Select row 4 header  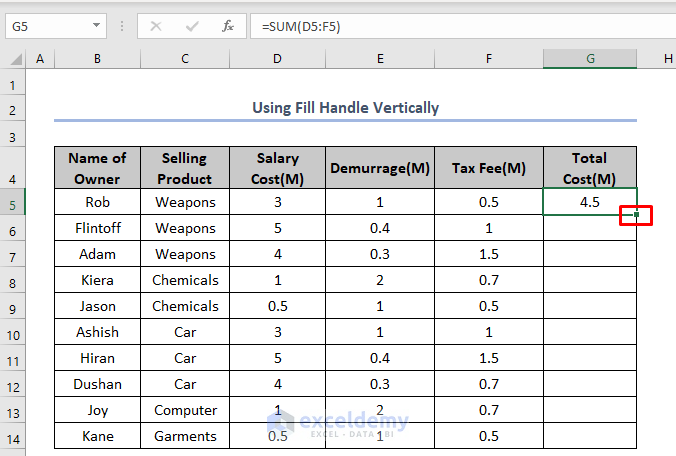click(13, 168)
